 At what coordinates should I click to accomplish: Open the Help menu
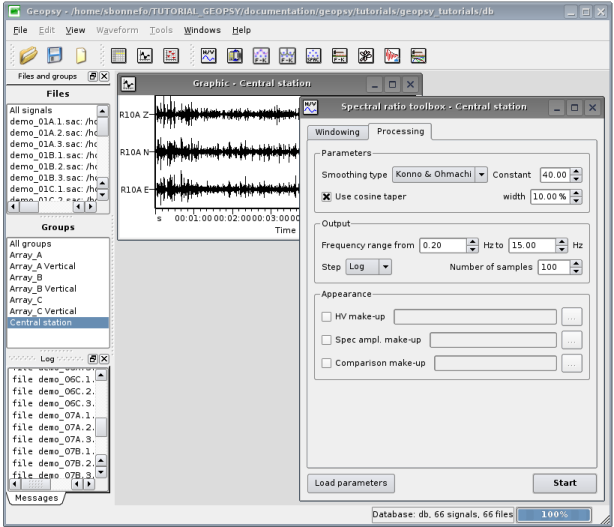point(241,30)
